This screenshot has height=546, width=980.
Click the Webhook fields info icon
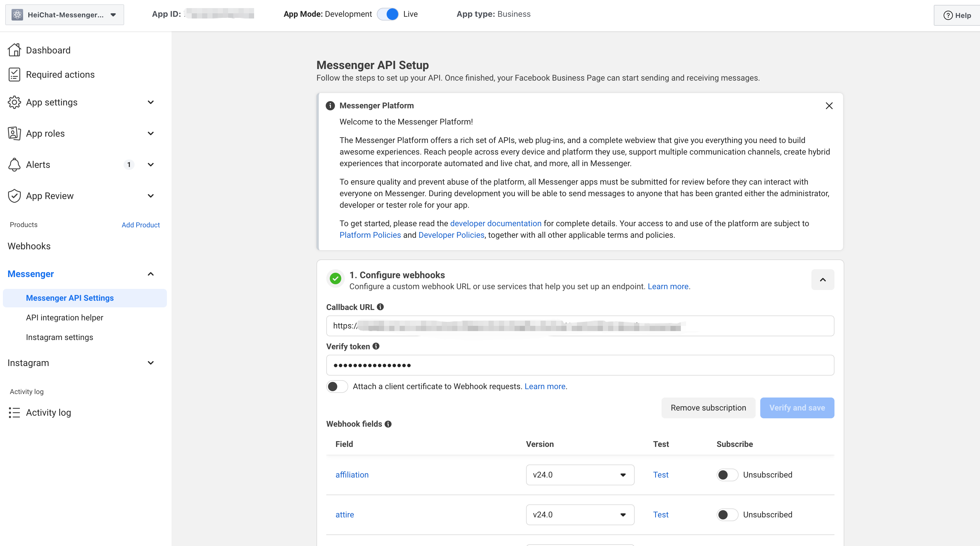coord(388,424)
